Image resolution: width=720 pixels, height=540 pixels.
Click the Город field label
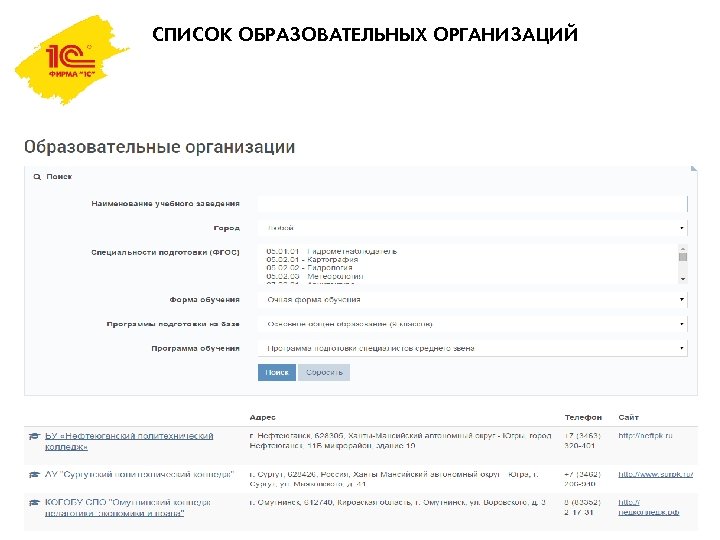pos(226,228)
